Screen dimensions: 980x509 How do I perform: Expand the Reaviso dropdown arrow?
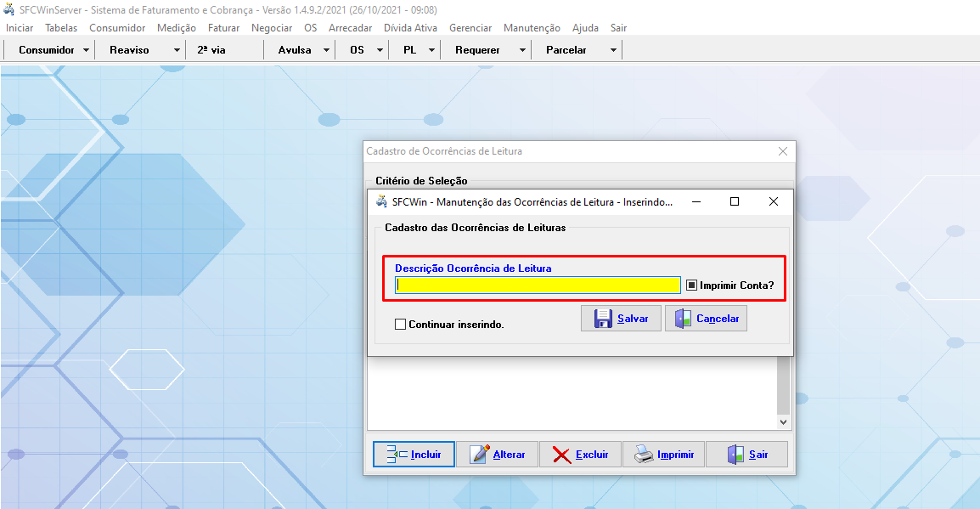click(x=175, y=49)
